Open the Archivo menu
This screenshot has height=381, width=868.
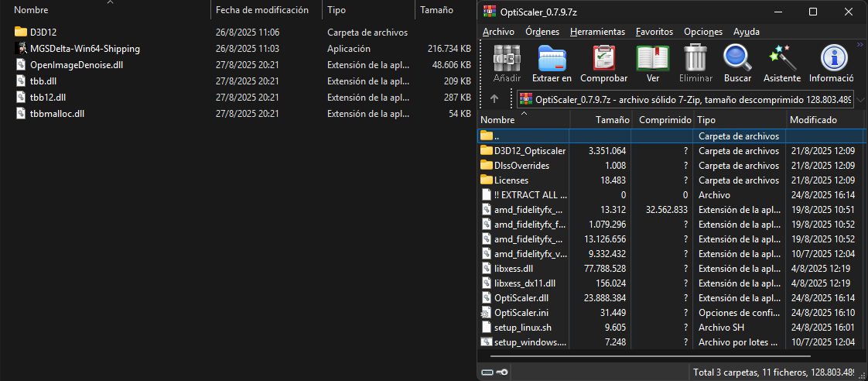tap(498, 32)
